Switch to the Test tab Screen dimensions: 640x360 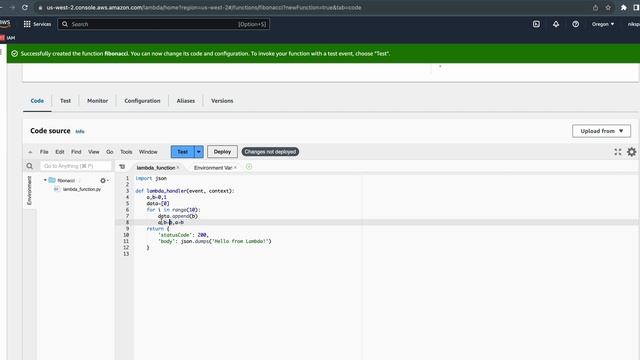click(x=65, y=101)
